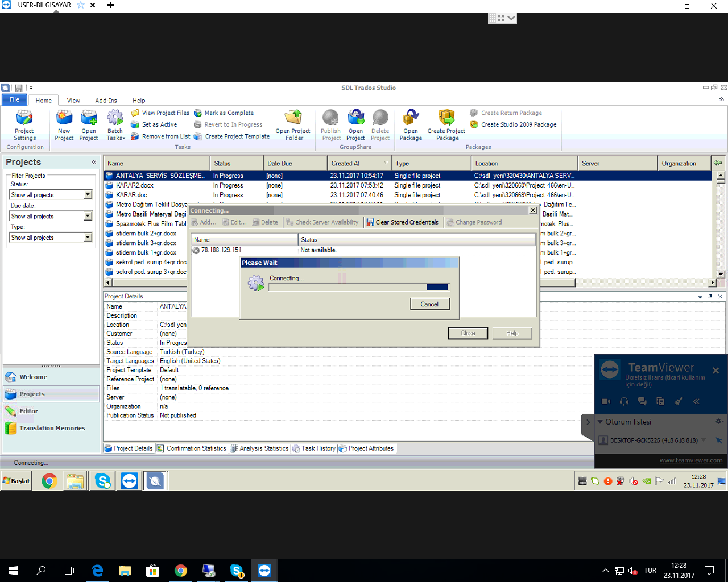Expand the TeamViewer toolbar chevron at top
Screen dimensions: 728x582
click(x=511, y=18)
